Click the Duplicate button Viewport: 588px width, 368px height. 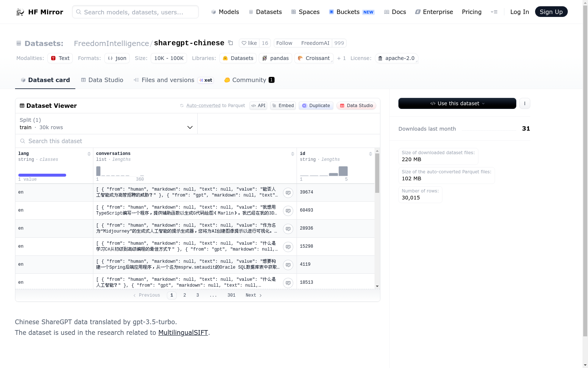click(316, 106)
